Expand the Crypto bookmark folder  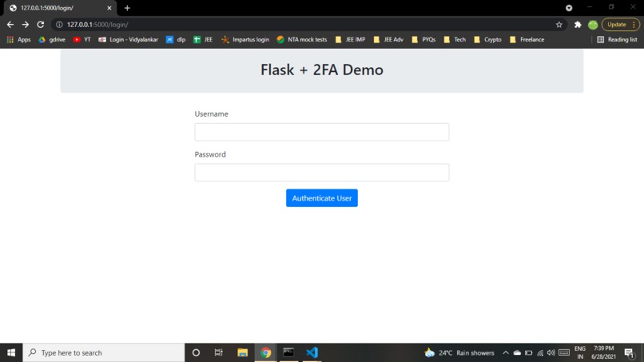(x=487, y=39)
